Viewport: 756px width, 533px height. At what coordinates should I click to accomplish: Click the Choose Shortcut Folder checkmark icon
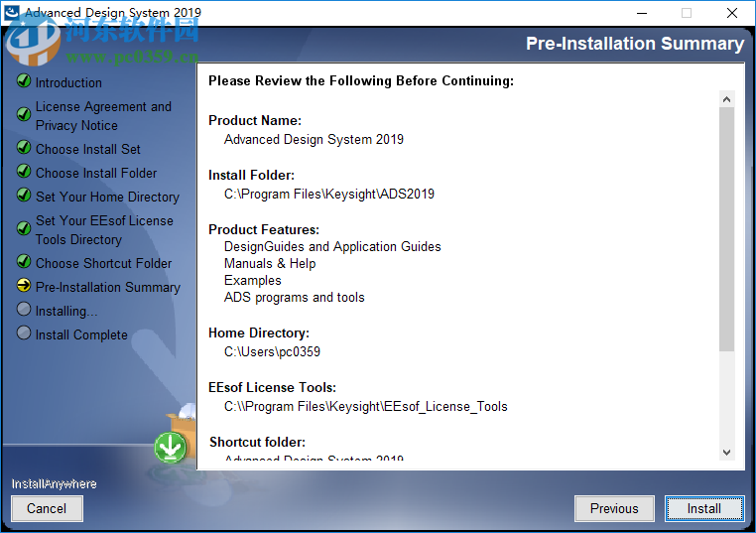tap(24, 261)
